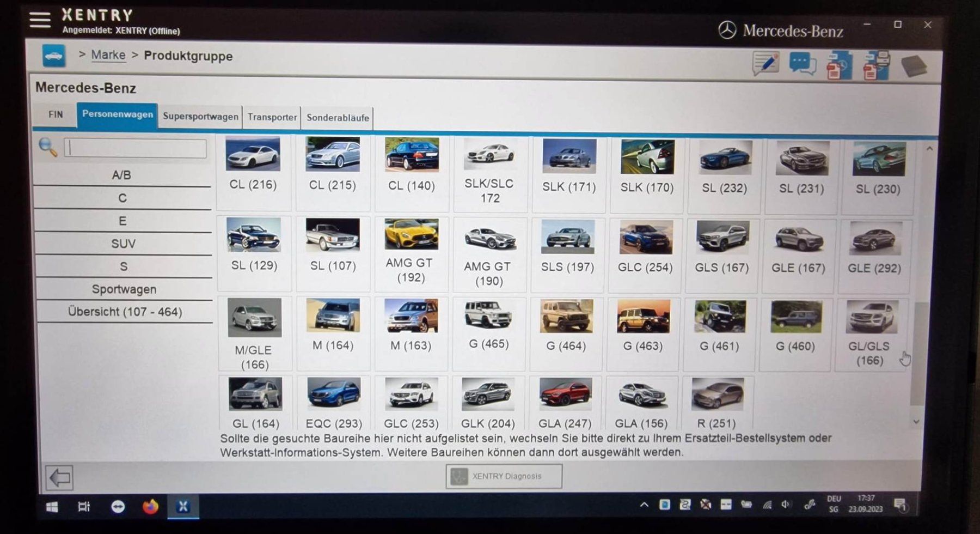Switch to the Supersportwagen tab
Image resolution: width=980 pixels, height=534 pixels.
(x=200, y=117)
